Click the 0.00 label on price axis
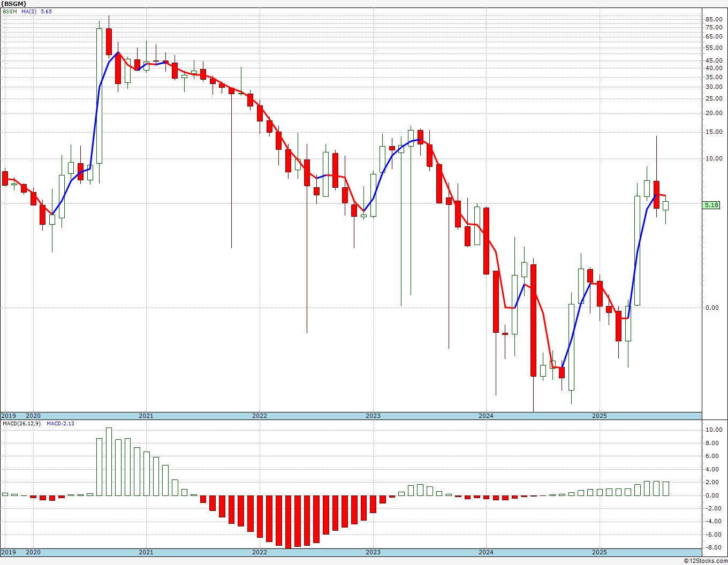This screenshot has height=565, width=728. [x=712, y=308]
